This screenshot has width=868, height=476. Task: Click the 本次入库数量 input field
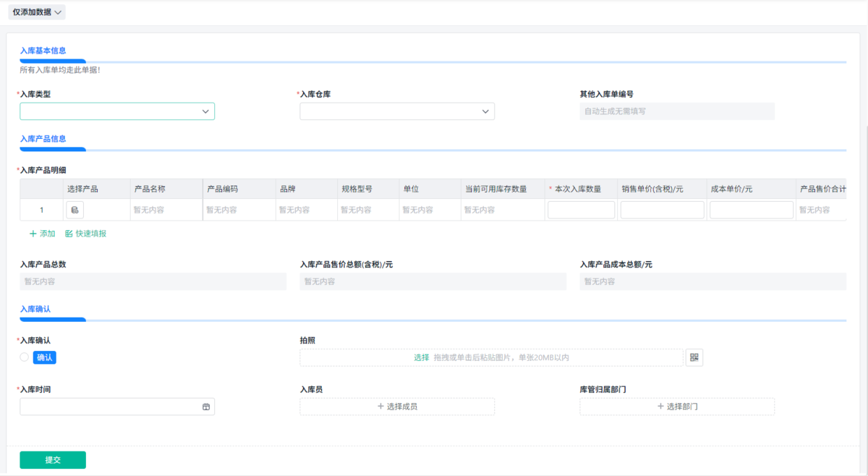[x=581, y=210]
